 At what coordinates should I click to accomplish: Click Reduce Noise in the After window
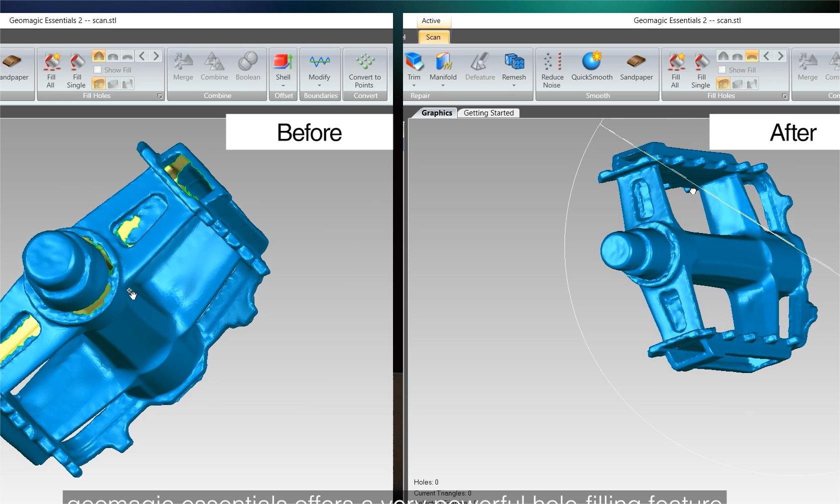[x=552, y=70]
